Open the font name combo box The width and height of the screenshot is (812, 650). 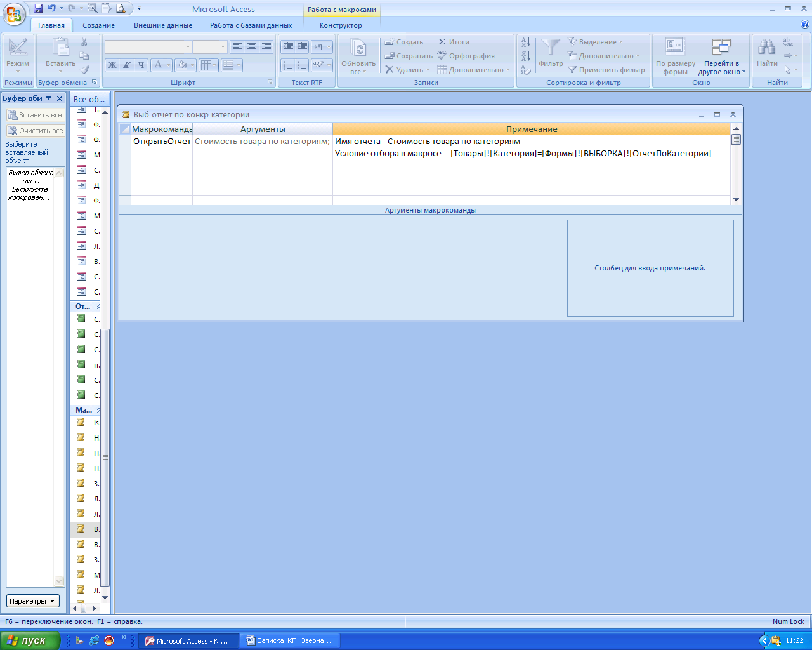(x=148, y=46)
